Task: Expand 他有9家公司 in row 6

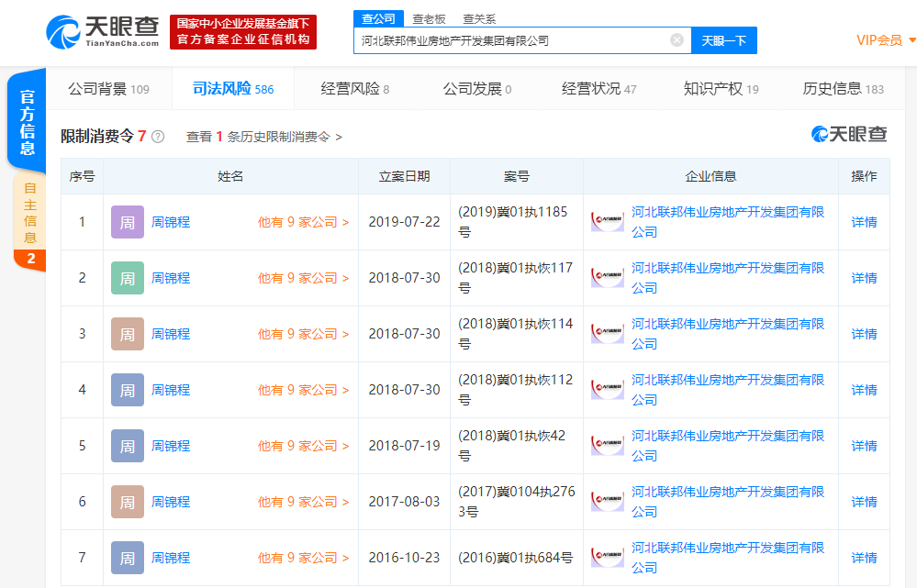Action: [304, 502]
